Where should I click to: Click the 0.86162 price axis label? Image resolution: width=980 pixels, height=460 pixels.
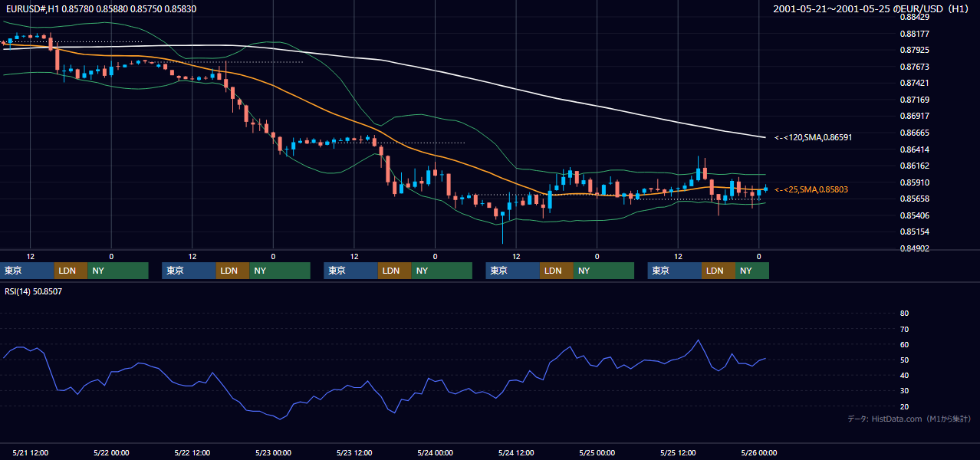[x=915, y=166]
